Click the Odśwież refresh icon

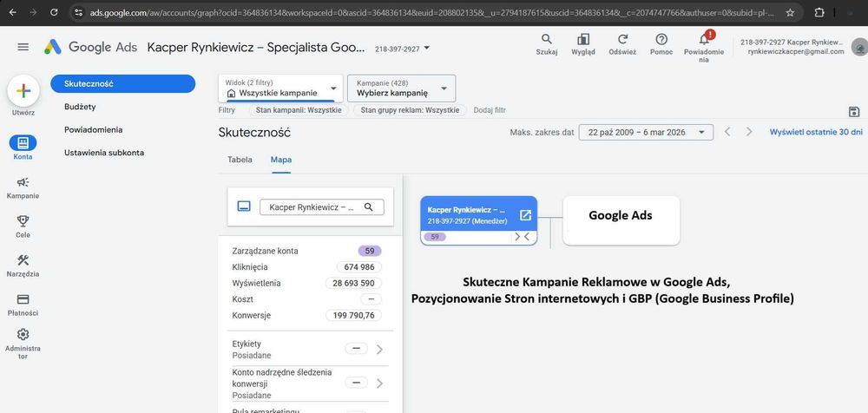tap(622, 40)
